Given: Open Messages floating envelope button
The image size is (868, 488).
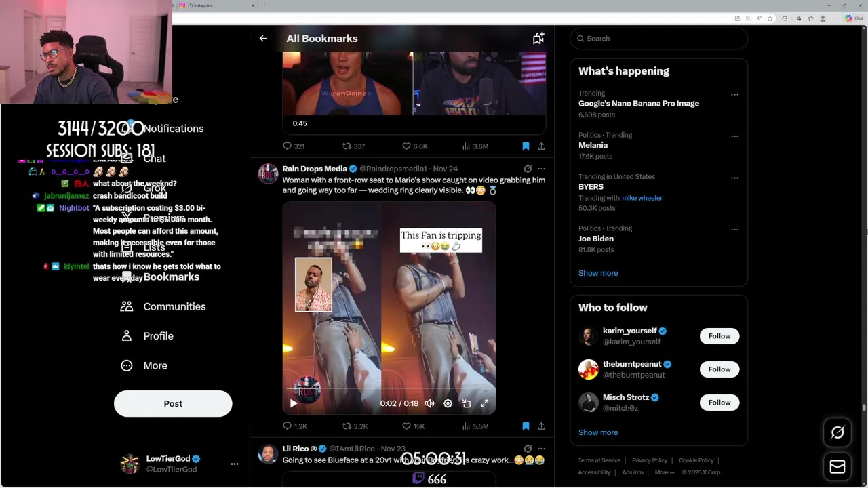Looking at the screenshot, I should [x=837, y=466].
